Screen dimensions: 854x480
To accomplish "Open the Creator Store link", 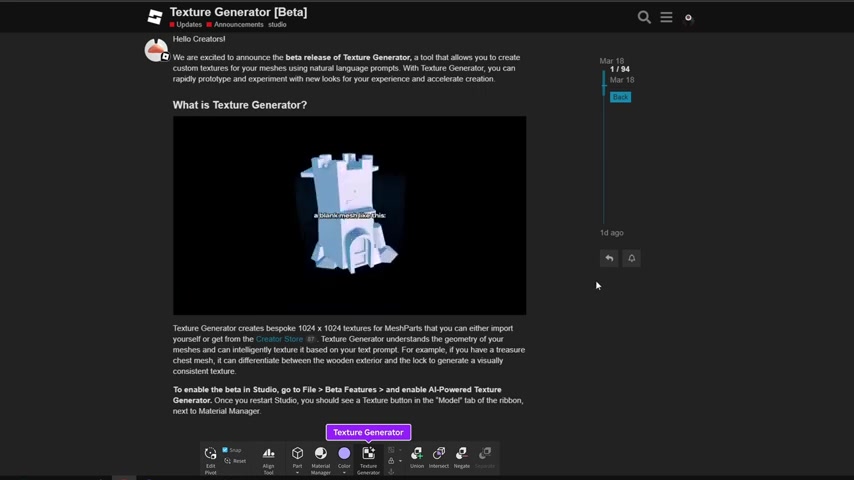I will [279, 339].
